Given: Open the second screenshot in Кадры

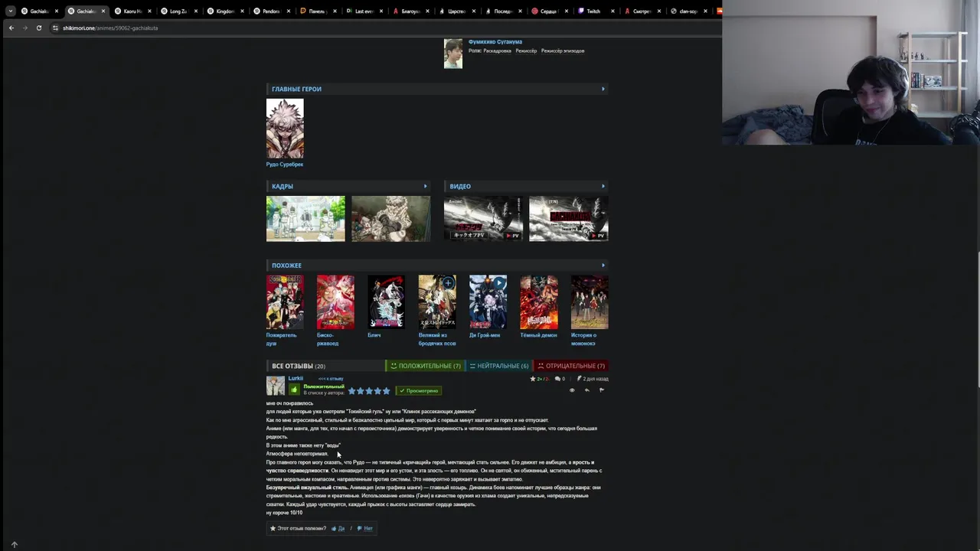Looking at the screenshot, I should [x=390, y=219].
